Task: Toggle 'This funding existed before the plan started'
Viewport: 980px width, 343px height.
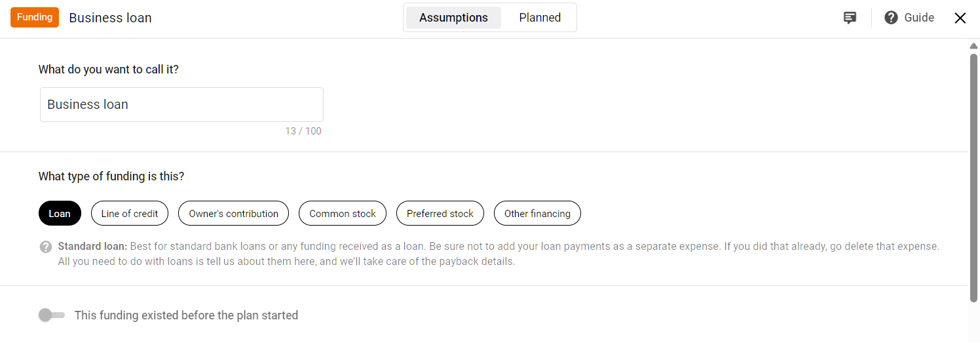Action: tap(52, 315)
